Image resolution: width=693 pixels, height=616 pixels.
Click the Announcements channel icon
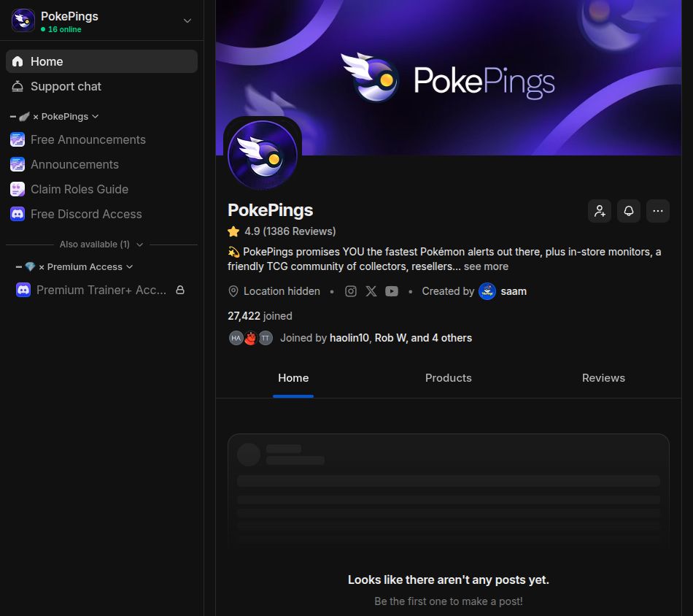tap(18, 164)
